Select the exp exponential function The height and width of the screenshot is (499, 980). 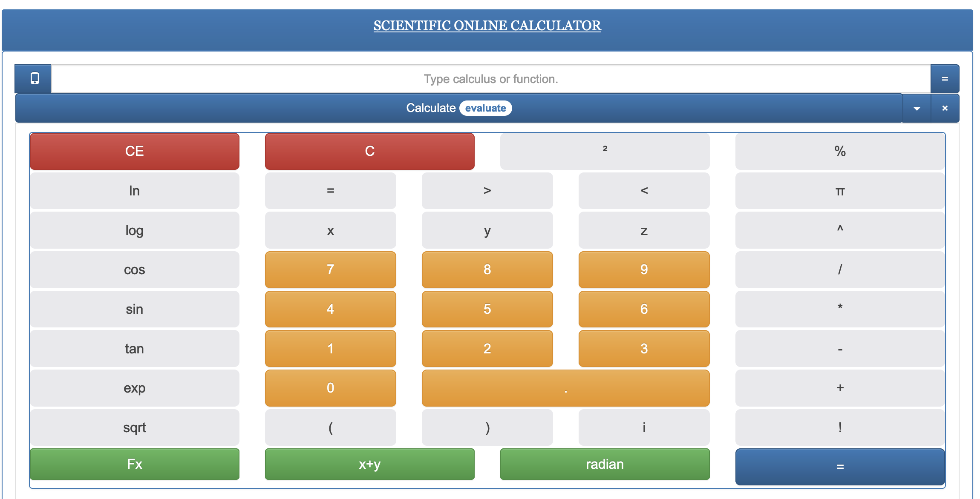(x=133, y=387)
